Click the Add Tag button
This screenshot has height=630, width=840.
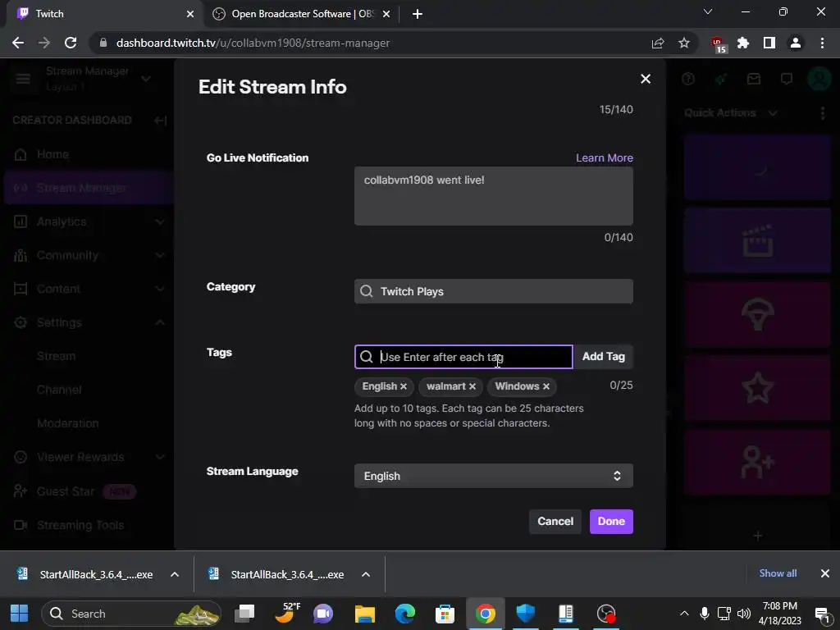click(x=603, y=357)
